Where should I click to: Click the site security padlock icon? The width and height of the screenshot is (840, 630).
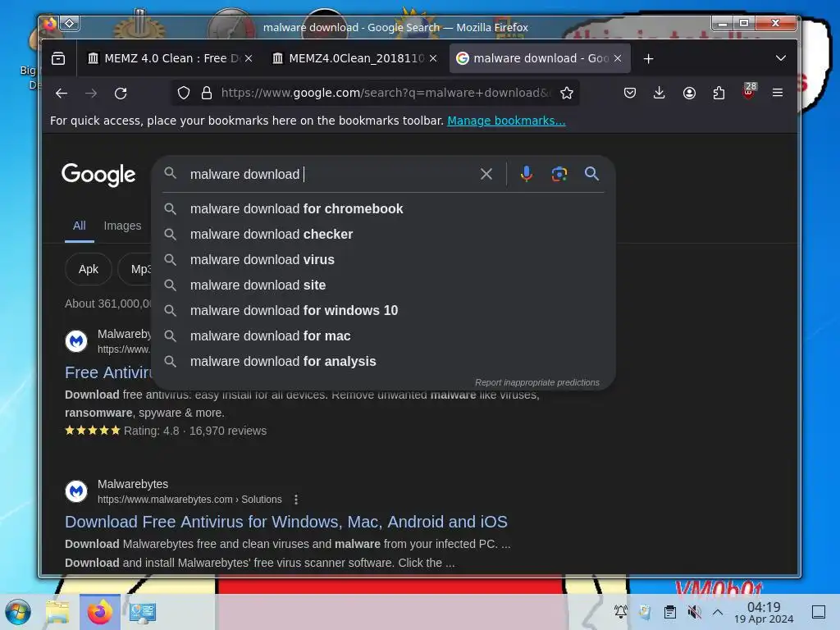(x=206, y=94)
